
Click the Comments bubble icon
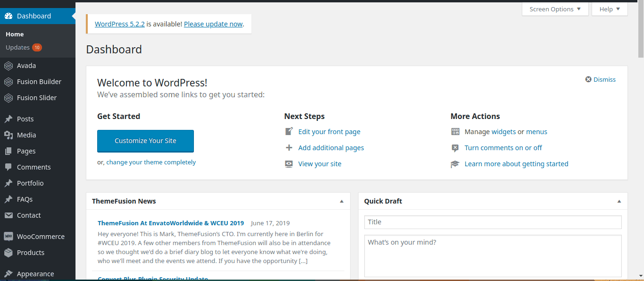pos(8,167)
